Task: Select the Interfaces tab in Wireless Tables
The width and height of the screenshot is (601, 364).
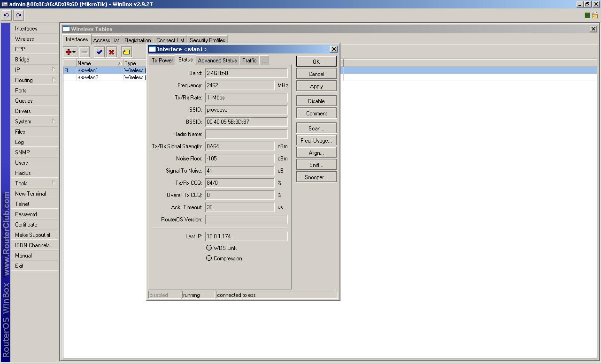Action: coord(77,39)
